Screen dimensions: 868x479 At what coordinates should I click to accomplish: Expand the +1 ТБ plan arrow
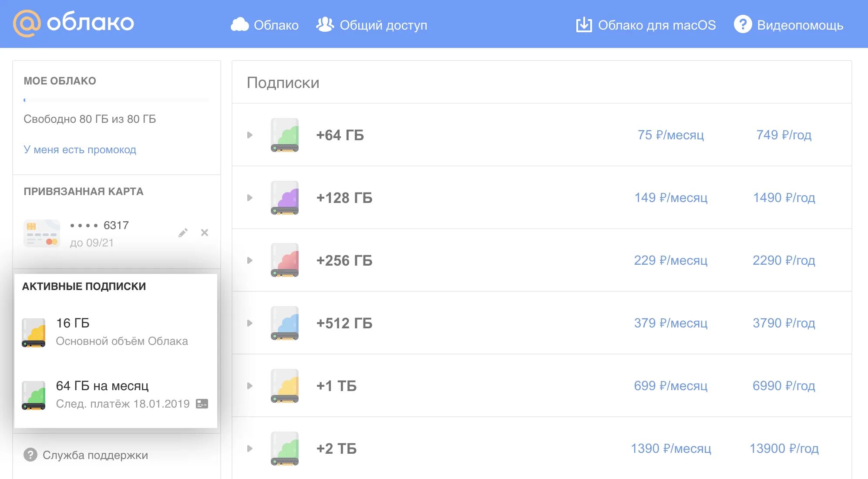click(x=250, y=386)
